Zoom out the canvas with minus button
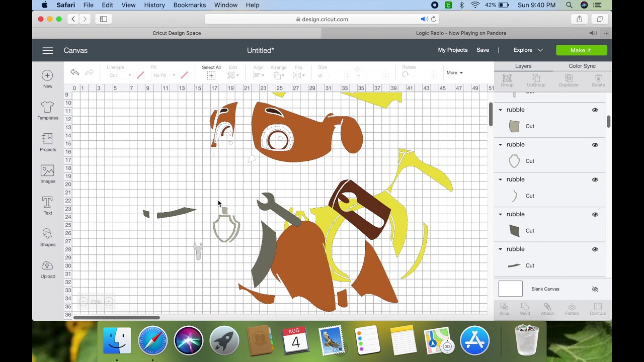This screenshot has width=644, height=362. point(84,302)
